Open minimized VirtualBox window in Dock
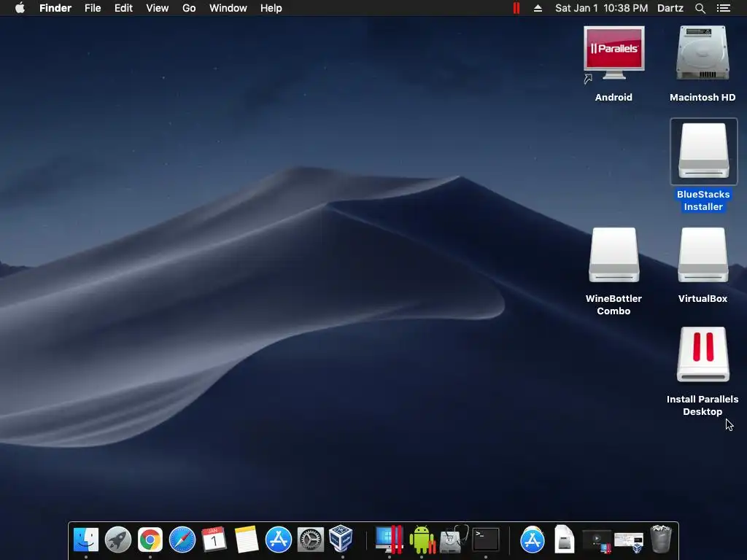Image resolution: width=747 pixels, height=560 pixels. [x=629, y=542]
